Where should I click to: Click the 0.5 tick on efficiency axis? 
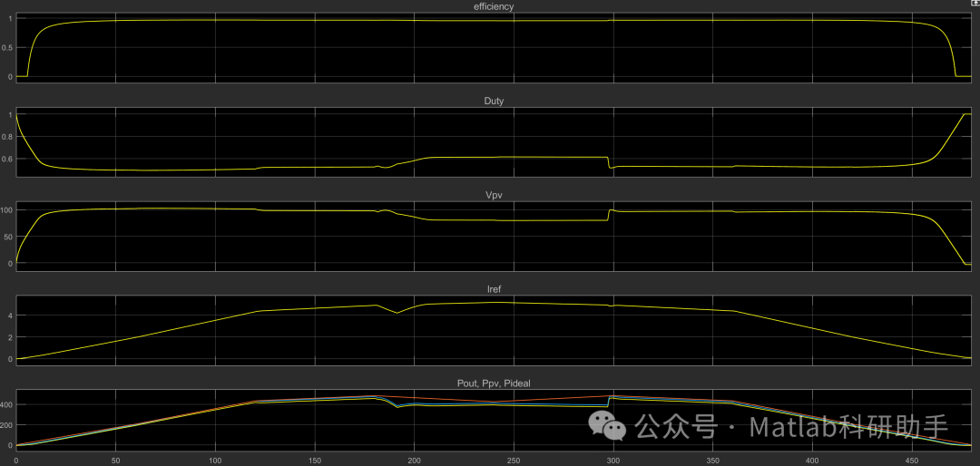[7, 47]
